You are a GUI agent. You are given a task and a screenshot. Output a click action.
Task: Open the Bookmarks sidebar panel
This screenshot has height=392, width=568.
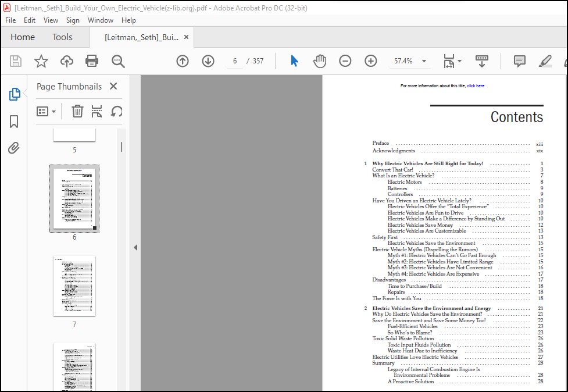pyautogui.click(x=14, y=122)
